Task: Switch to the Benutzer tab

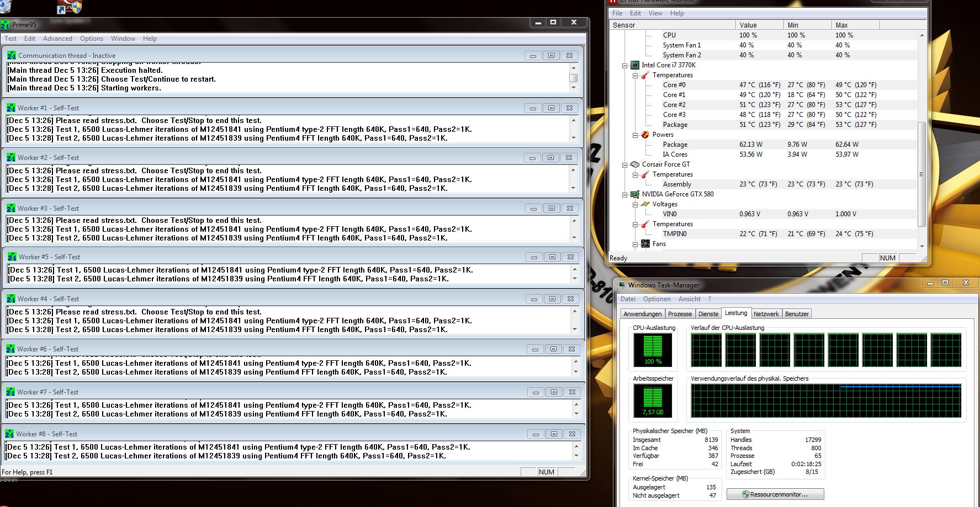Action: click(797, 314)
